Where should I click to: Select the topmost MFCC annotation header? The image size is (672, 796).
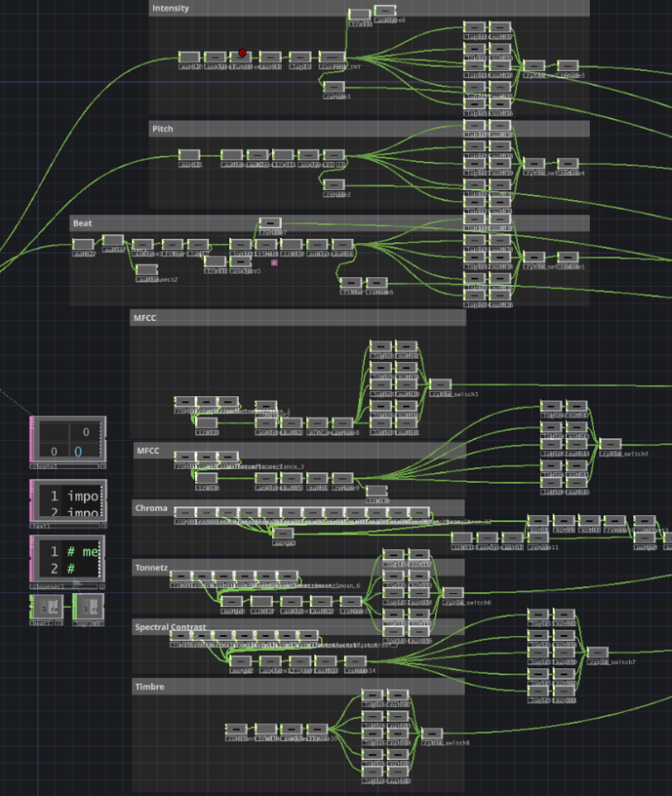[x=297, y=317]
